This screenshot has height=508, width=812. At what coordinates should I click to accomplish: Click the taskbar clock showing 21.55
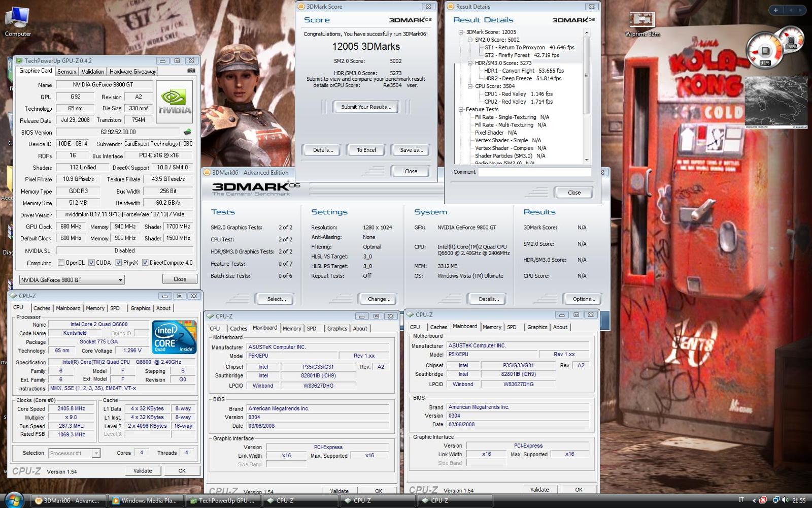(799, 500)
